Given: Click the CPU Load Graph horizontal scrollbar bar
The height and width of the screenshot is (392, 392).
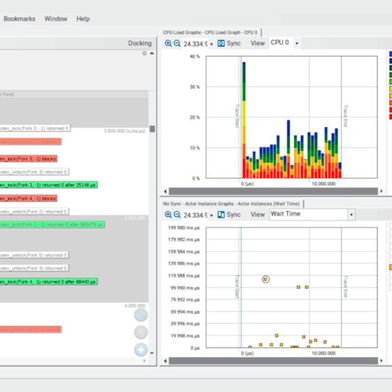Looking at the screenshot, I should pyautogui.click(x=273, y=191).
